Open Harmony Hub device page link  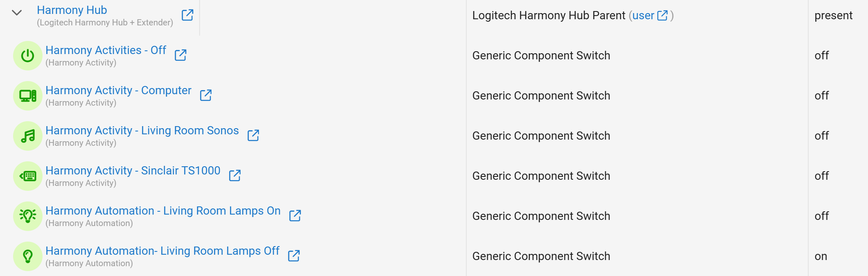(72, 10)
